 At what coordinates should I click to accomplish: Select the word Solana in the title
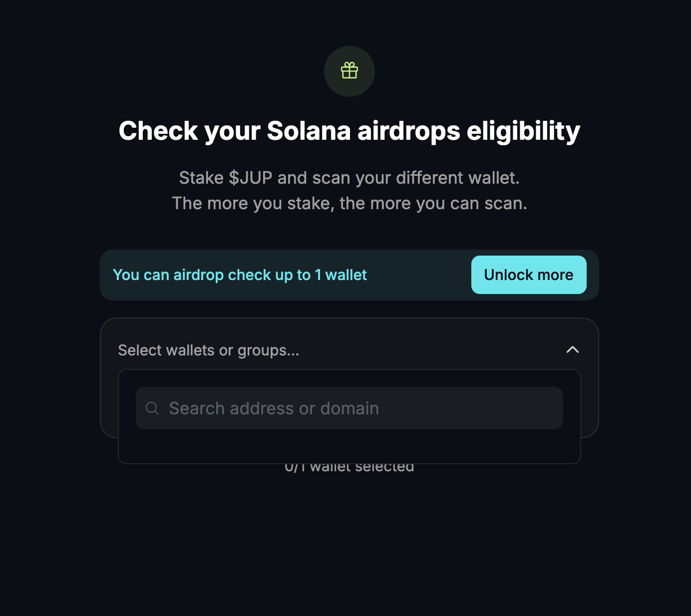(x=309, y=131)
